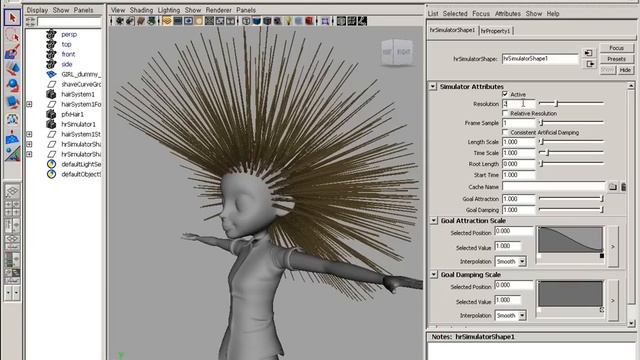This screenshot has height=360, width=640.
Task: Click the go-to-output-connection arrow icon
Action: click(590, 64)
